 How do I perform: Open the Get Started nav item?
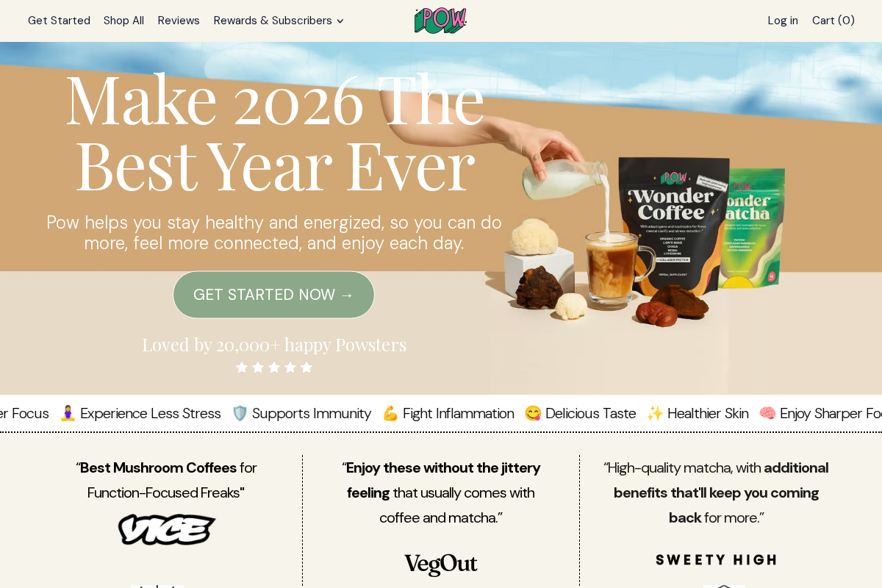tap(59, 21)
